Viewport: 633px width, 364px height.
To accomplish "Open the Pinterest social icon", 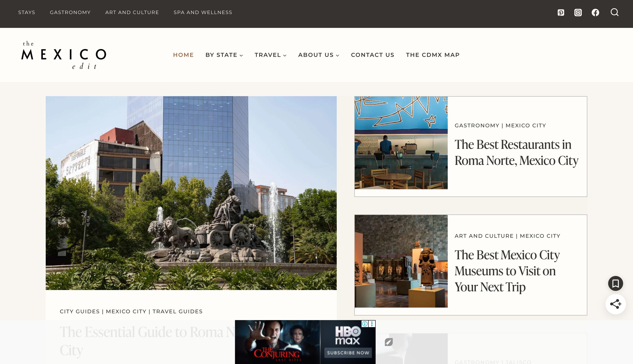I will point(561,12).
